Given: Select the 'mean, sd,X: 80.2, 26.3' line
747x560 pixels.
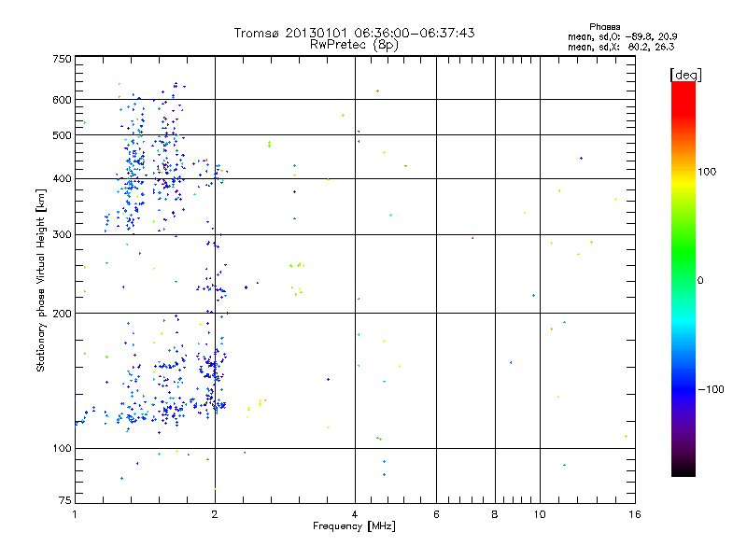Looking at the screenshot, I should click(621, 47).
